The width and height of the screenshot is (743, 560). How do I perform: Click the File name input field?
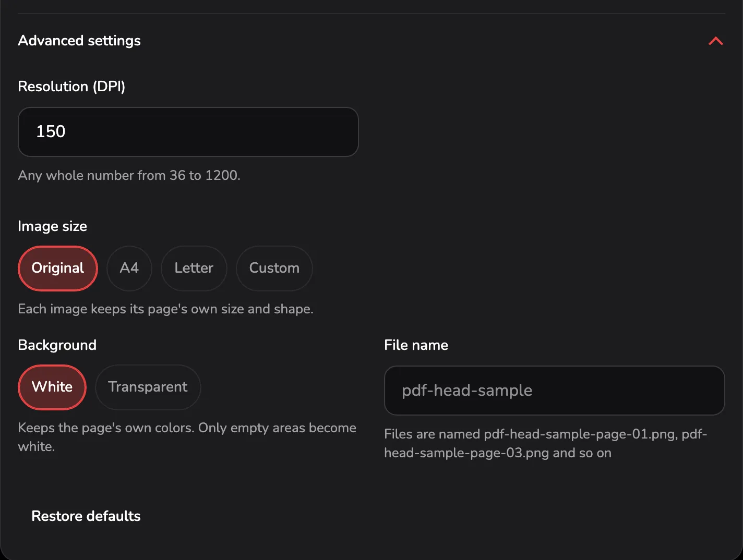(x=555, y=391)
